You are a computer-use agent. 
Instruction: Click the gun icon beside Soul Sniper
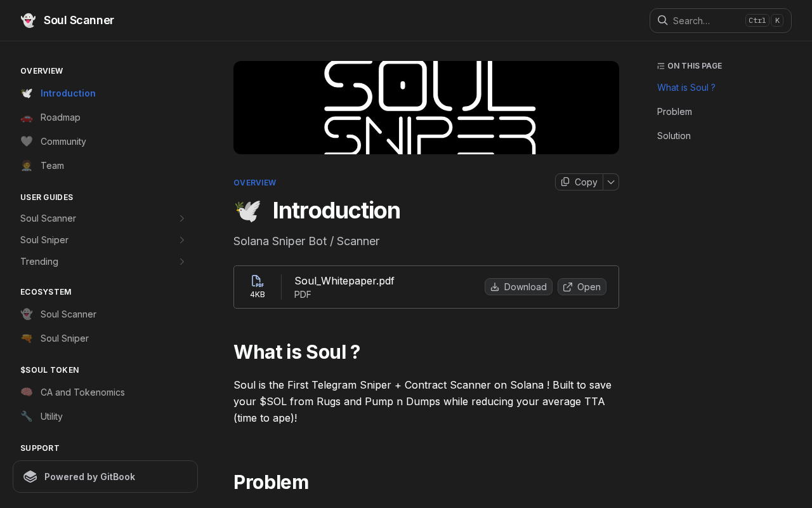[x=27, y=338]
